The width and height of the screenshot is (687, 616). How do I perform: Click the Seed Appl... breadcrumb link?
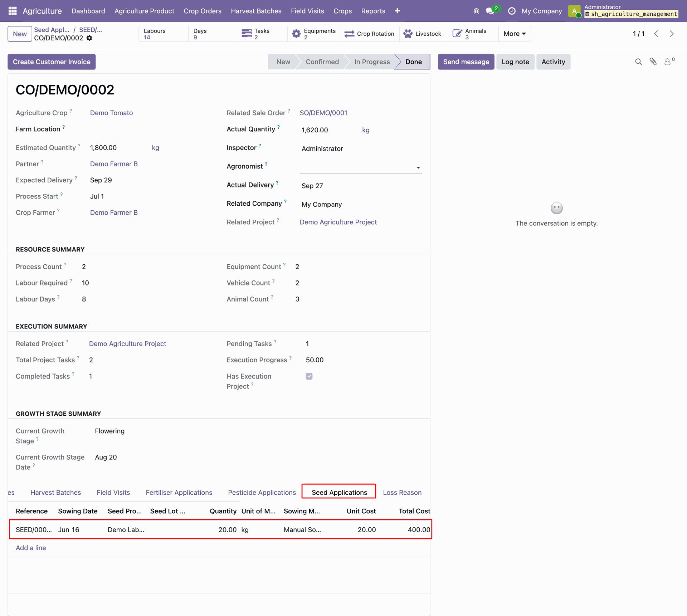[52, 30]
